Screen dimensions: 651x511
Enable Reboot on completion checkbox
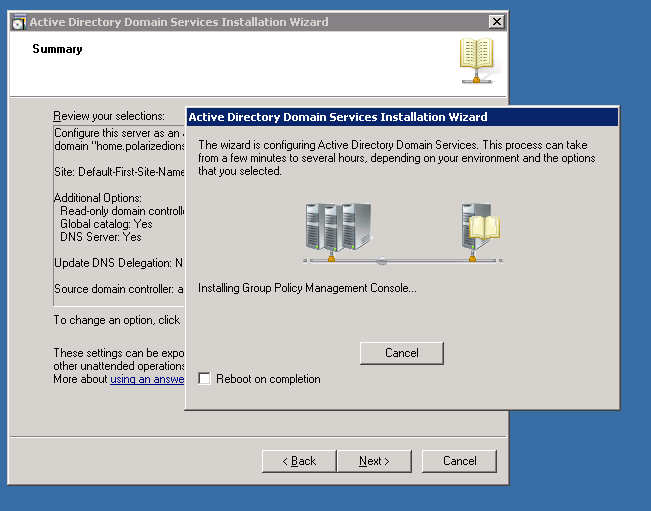click(x=205, y=379)
